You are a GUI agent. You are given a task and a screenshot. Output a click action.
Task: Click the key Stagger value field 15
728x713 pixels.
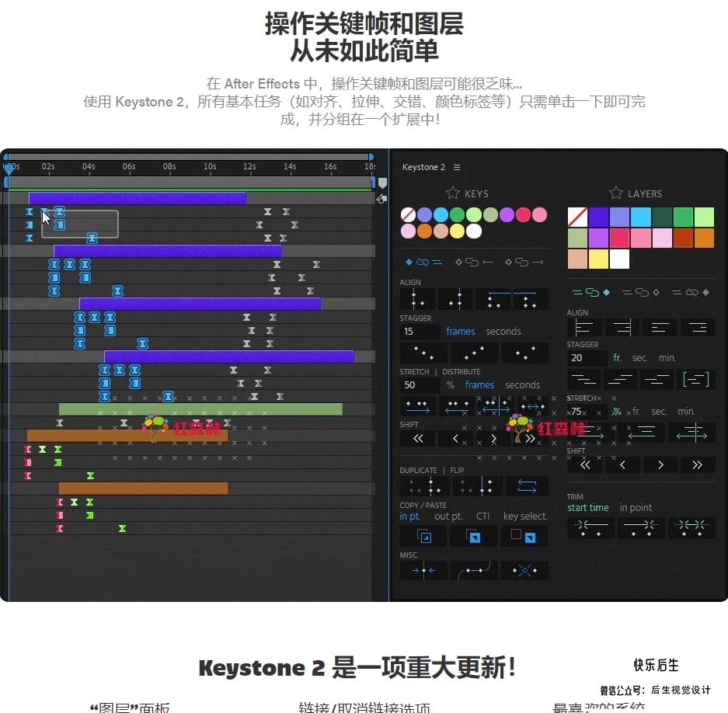(420, 331)
